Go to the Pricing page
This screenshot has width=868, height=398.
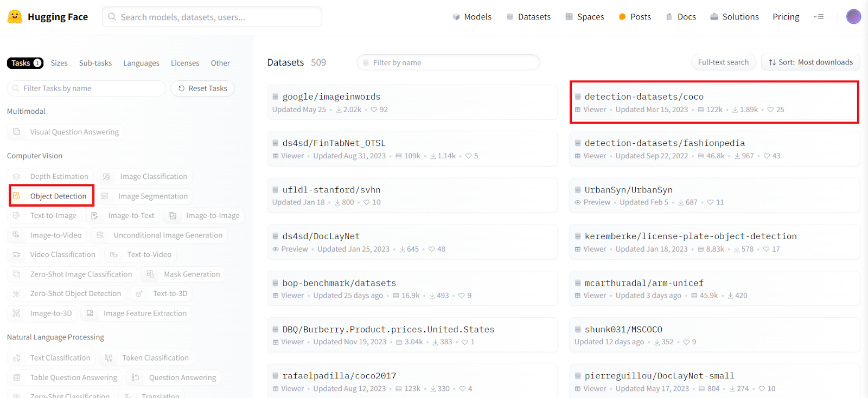tap(786, 17)
